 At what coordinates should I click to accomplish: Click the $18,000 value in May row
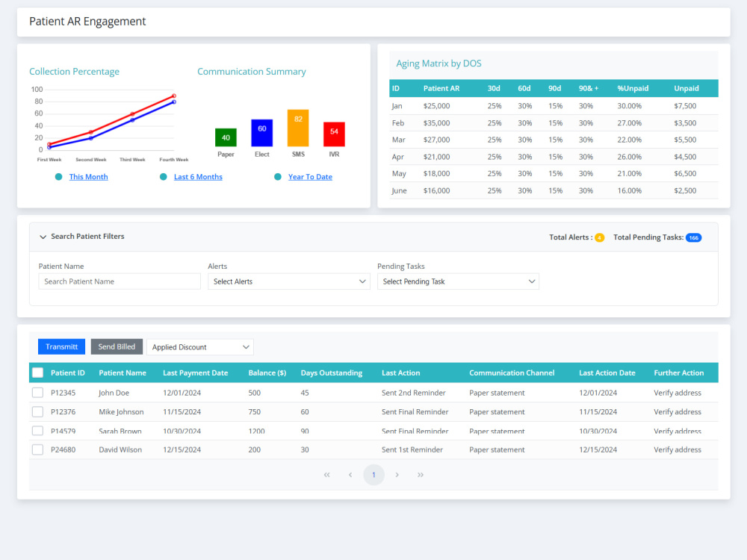[x=436, y=174]
